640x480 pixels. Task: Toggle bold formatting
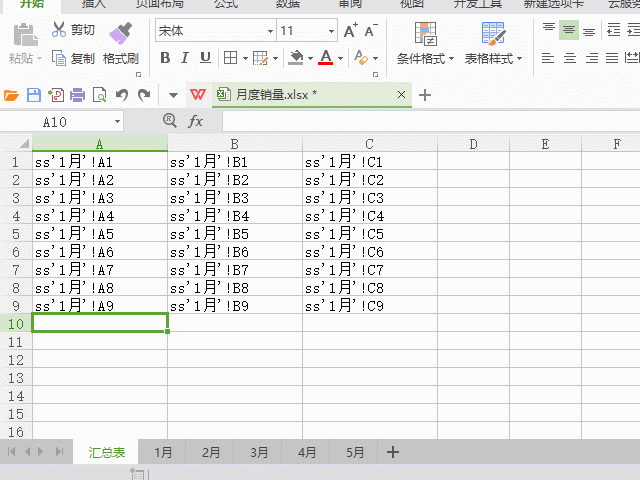point(165,58)
